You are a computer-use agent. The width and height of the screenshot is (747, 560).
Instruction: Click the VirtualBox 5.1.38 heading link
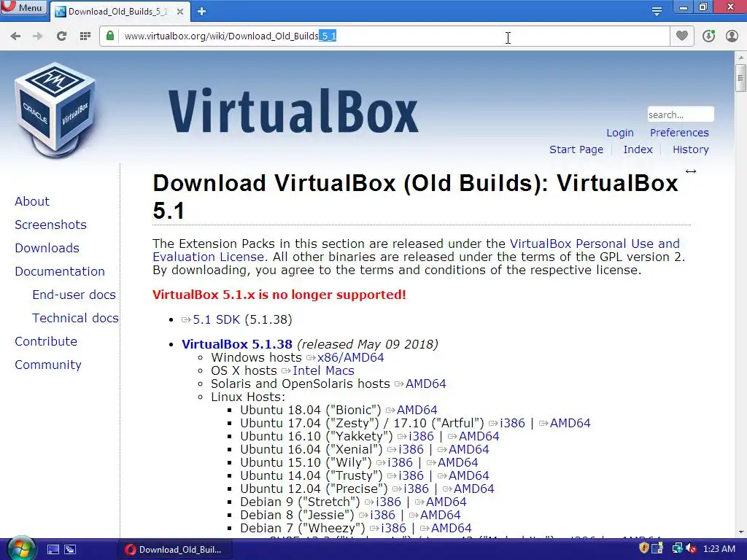pyautogui.click(x=237, y=344)
